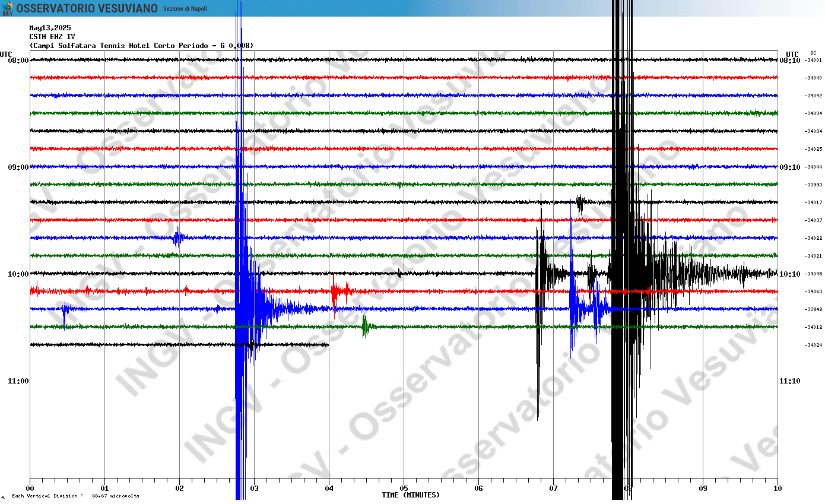Click the '03' minute axis label
825x504 pixels.
tap(255, 489)
